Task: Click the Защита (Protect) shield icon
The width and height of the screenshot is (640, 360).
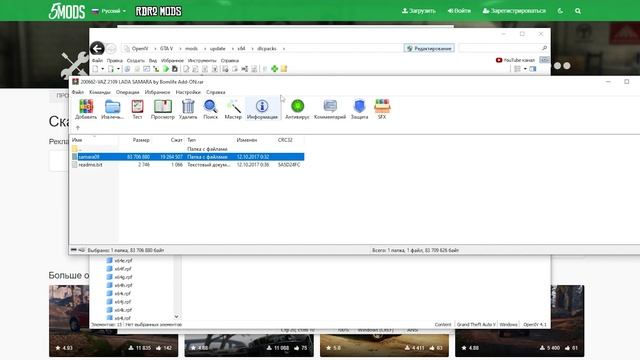Action: pos(359,109)
